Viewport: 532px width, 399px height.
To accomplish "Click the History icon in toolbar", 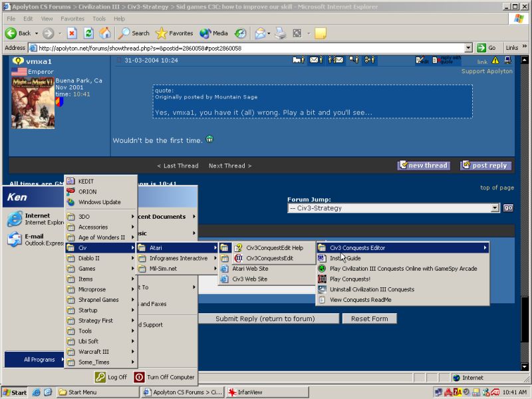I will 240,33.
